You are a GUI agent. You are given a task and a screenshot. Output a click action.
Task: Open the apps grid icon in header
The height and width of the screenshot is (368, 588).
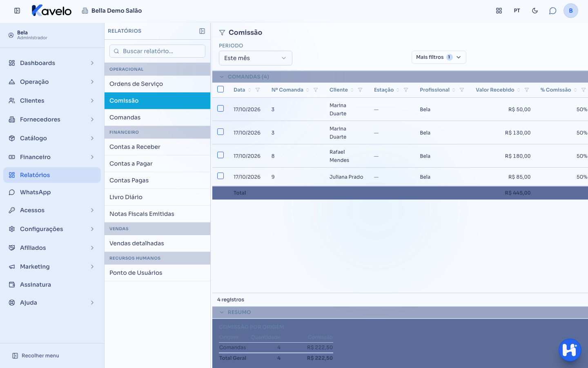pos(499,11)
